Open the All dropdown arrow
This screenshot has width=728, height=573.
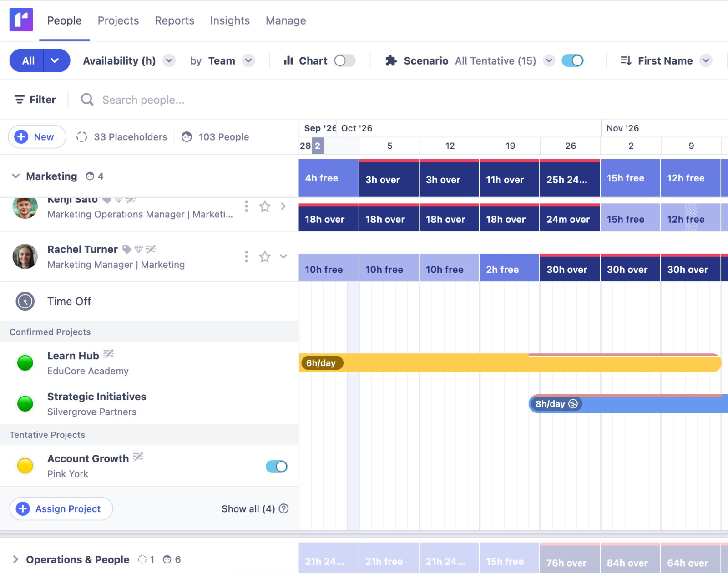[55, 60]
